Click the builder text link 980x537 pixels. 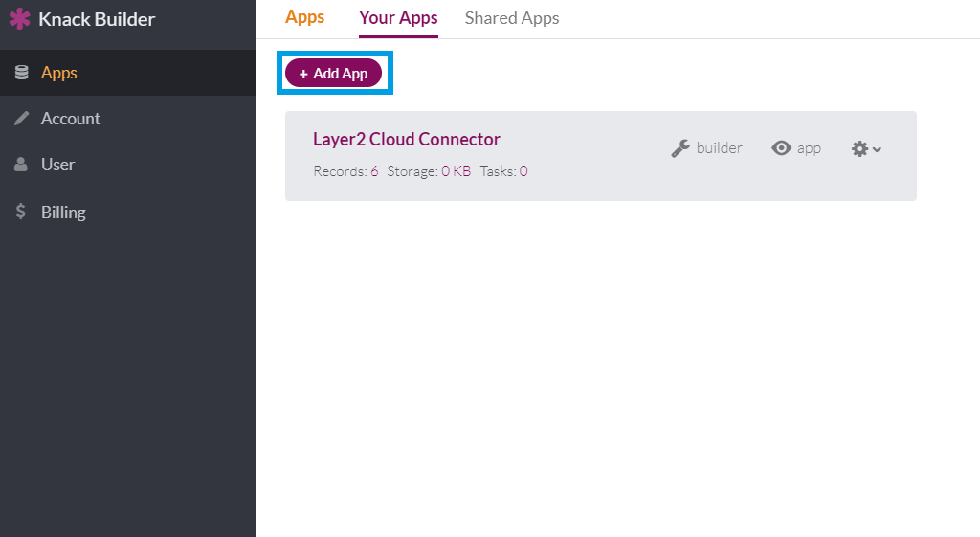click(x=719, y=148)
